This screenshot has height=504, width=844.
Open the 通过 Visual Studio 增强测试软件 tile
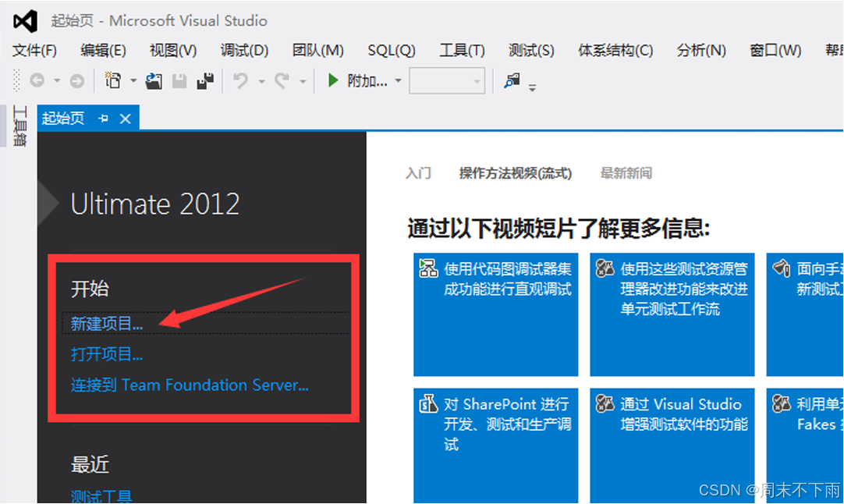point(672,445)
